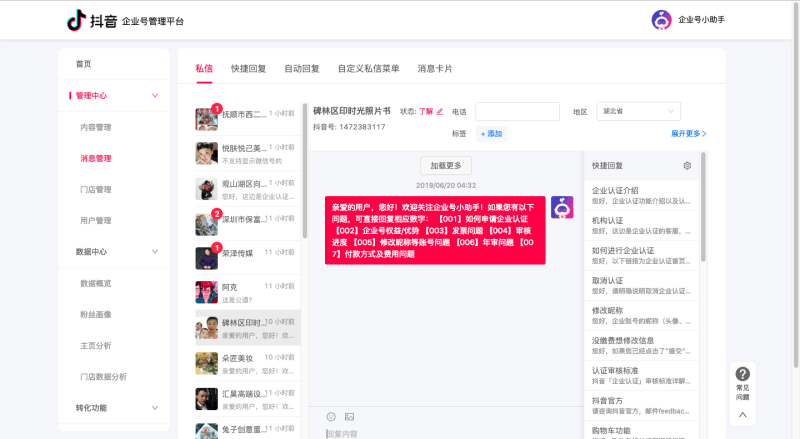Viewport: 800px width, 439px height.
Task: Open 数据概览 in the sidebar
Action: [x=95, y=283]
